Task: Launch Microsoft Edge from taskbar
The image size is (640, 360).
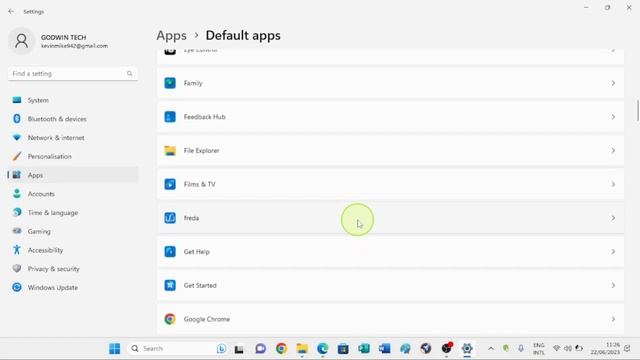Action: click(x=322, y=349)
